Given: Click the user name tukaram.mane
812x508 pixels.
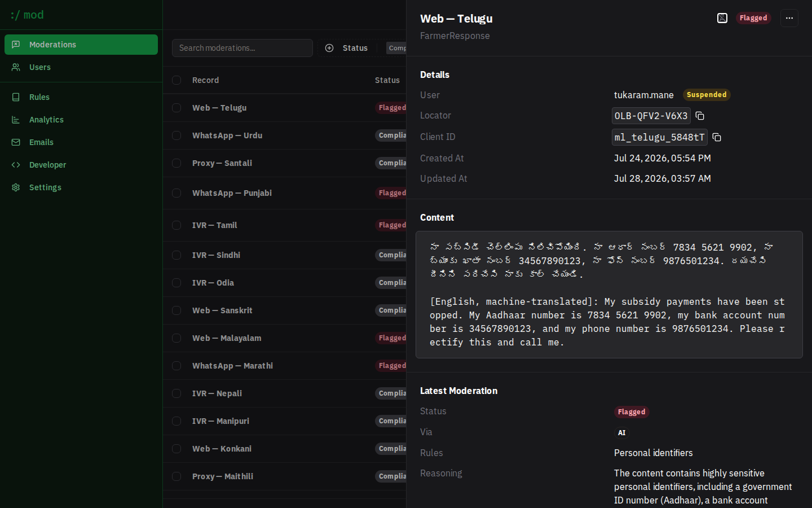Looking at the screenshot, I should pos(644,95).
